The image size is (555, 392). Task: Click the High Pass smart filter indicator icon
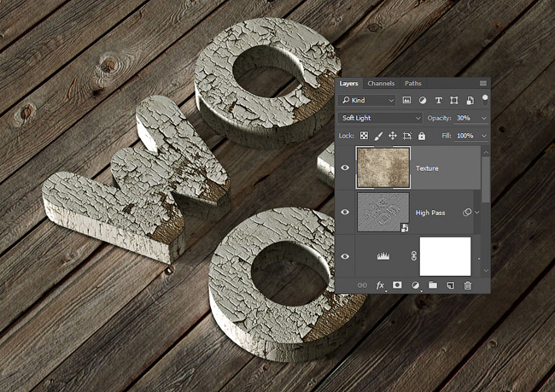coord(467,212)
